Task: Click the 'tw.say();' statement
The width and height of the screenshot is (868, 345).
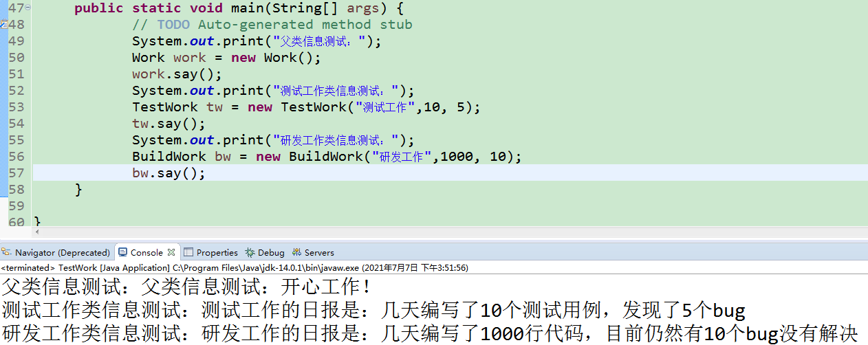Action: pos(169,124)
